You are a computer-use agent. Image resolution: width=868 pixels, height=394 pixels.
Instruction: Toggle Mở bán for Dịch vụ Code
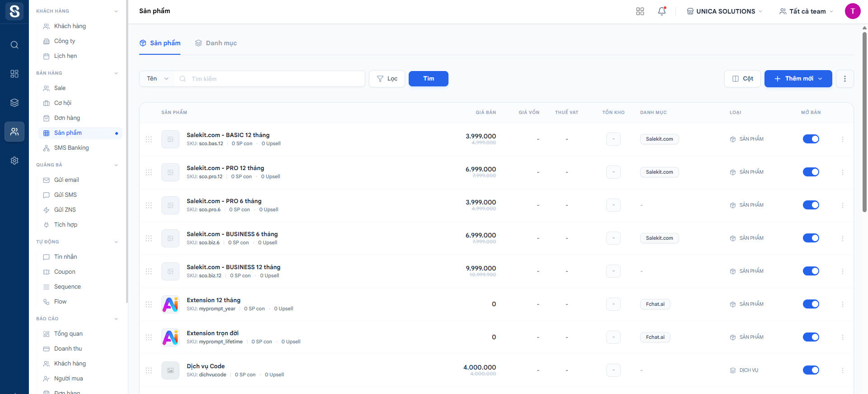(x=811, y=370)
